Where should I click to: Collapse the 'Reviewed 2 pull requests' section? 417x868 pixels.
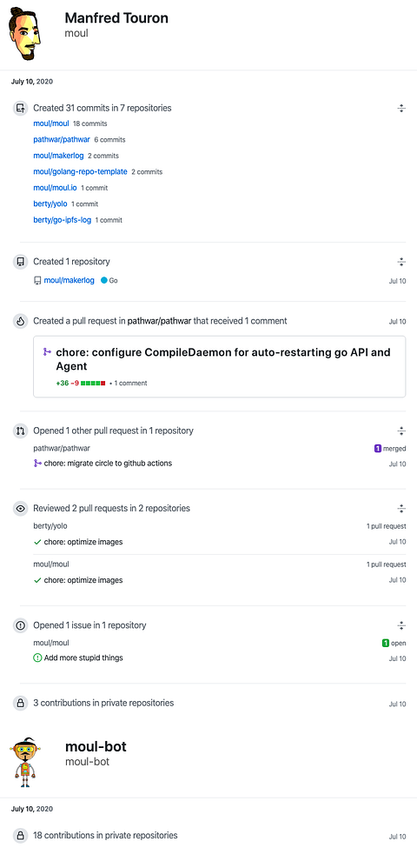point(401,508)
